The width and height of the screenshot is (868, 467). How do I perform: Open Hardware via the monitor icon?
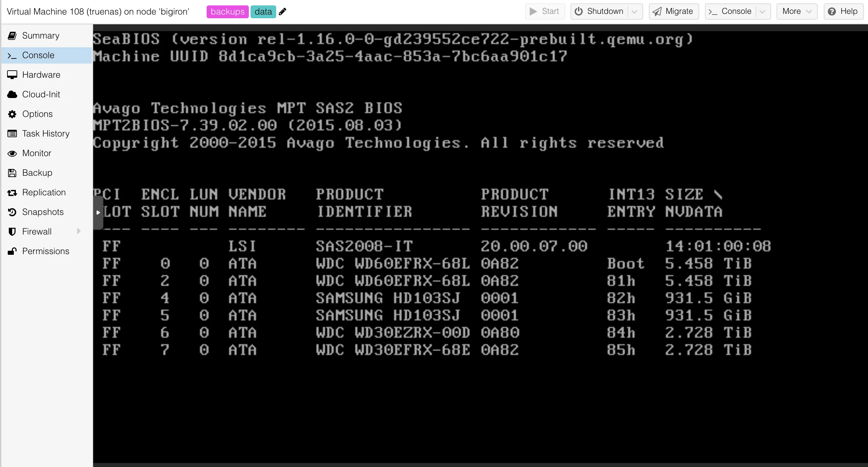[x=12, y=75]
